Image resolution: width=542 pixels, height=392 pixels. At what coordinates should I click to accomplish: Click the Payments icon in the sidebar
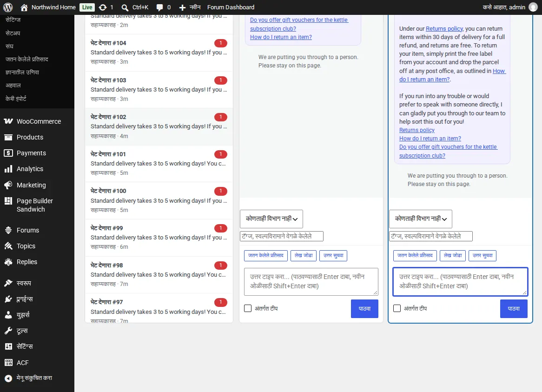[x=8, y=153]
